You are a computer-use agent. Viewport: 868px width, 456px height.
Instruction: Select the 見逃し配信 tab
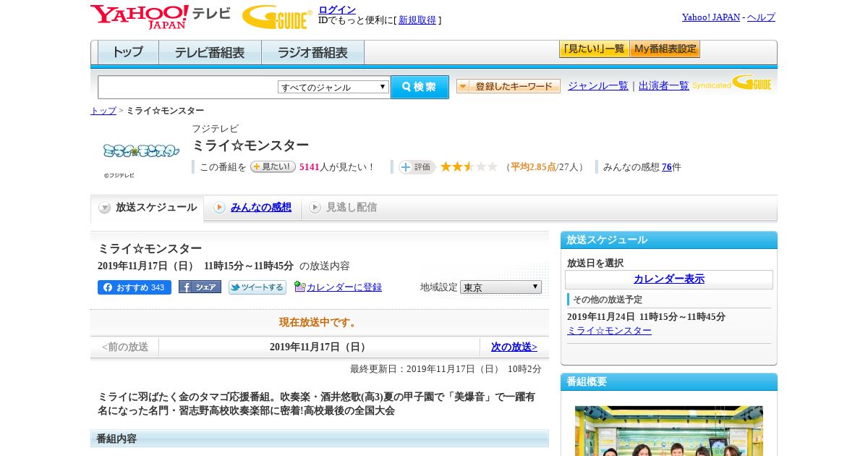352,208
